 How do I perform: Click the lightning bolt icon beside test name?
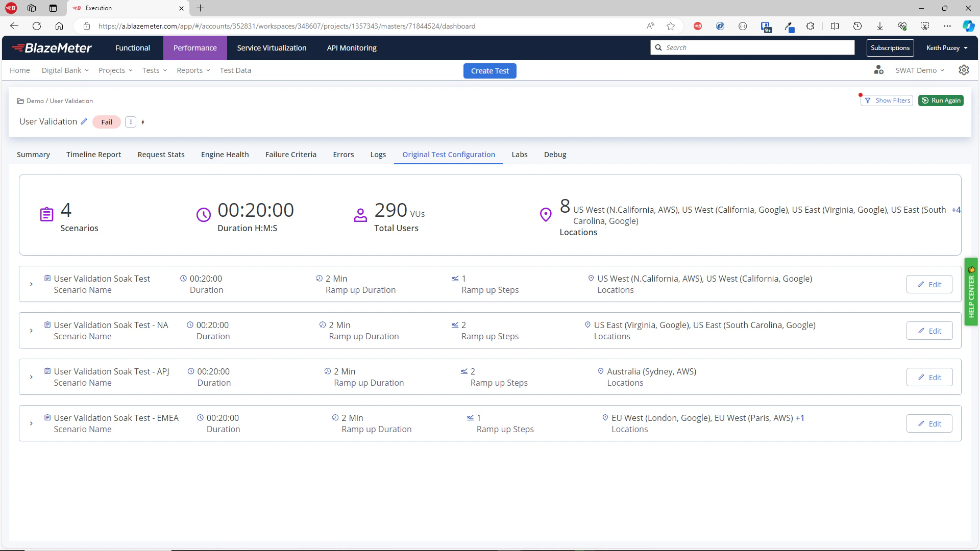[x=143, y=122]
